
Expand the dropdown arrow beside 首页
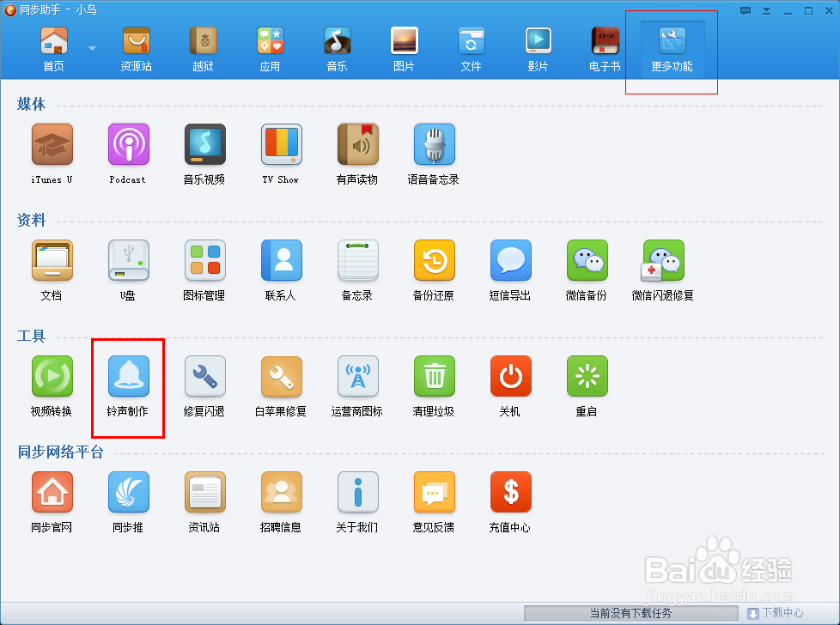(x=92, y=48)
